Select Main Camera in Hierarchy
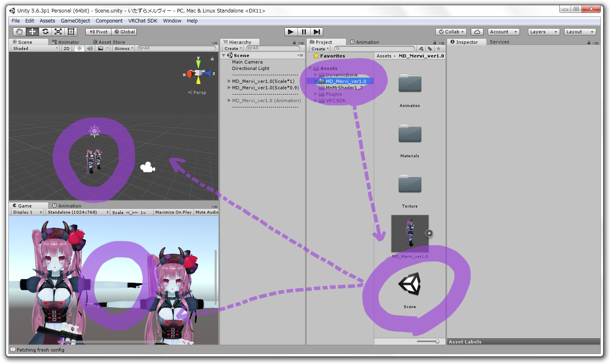 click(247, 62)
